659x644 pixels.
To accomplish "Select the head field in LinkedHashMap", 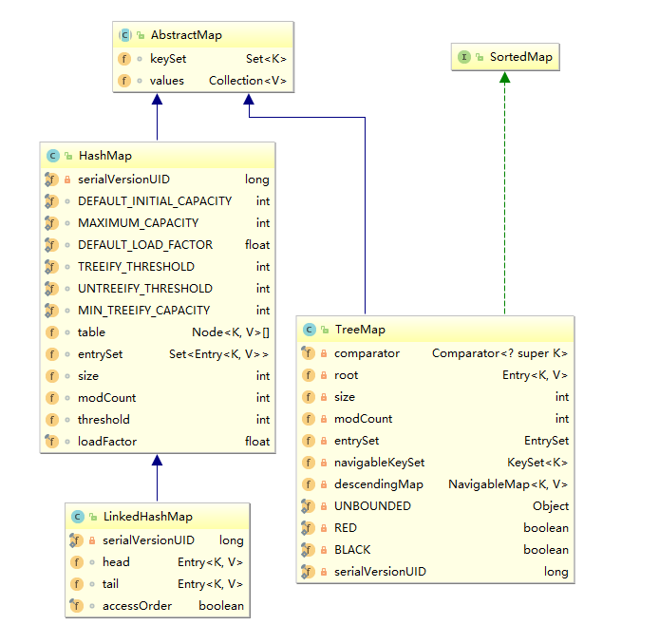I will 116,562.
